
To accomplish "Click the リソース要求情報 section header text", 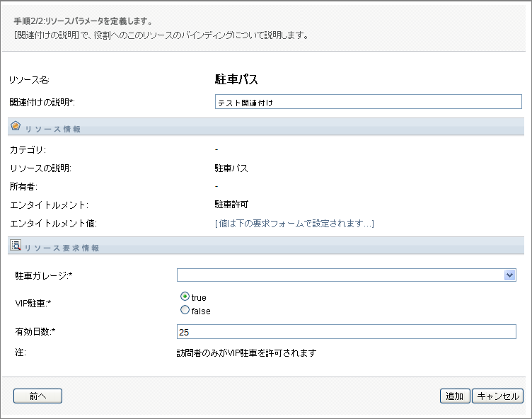I will 62,248.
